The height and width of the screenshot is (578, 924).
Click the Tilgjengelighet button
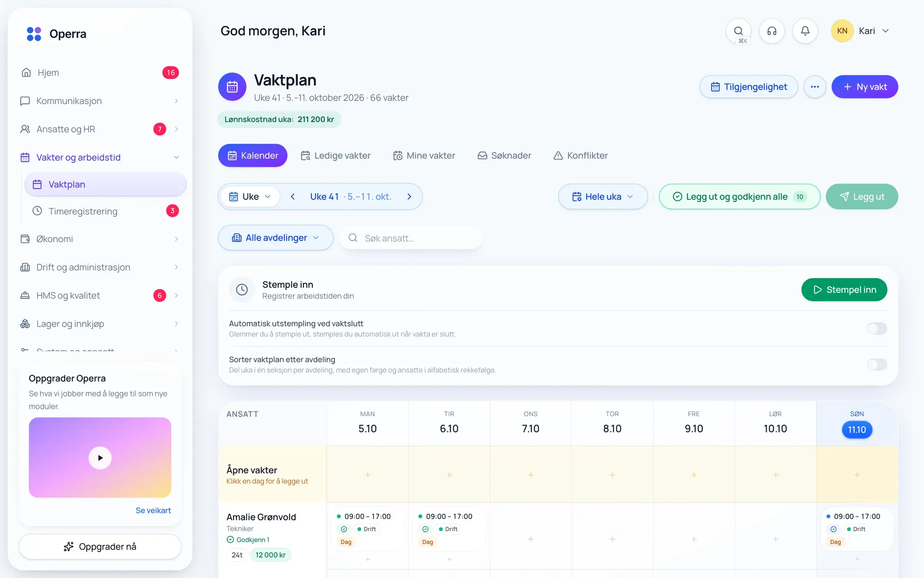(749, 87)
